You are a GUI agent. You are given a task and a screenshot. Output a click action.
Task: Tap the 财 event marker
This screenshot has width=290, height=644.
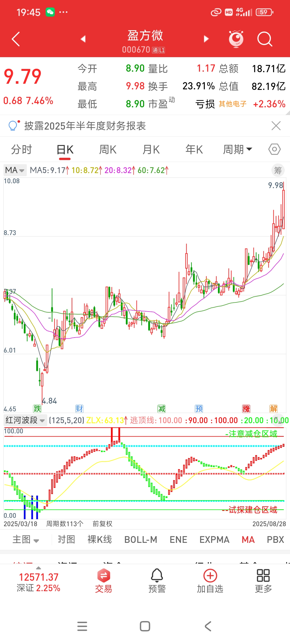[x=79, y=409]
